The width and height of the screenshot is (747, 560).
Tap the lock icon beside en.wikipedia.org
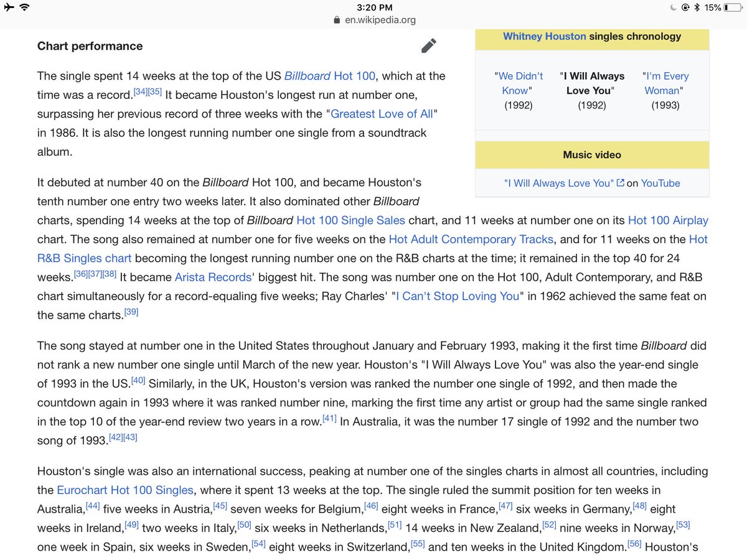(337, 20)
